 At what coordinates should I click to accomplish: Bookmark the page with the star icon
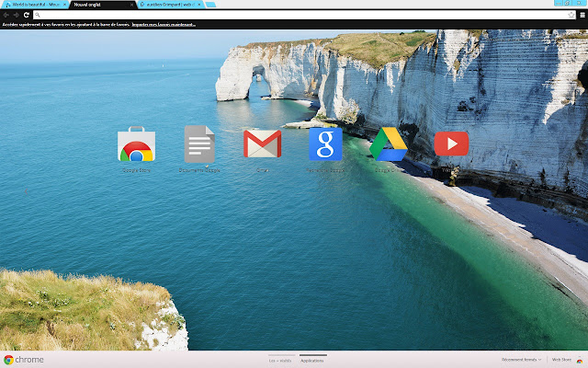[x=571, y=15]
